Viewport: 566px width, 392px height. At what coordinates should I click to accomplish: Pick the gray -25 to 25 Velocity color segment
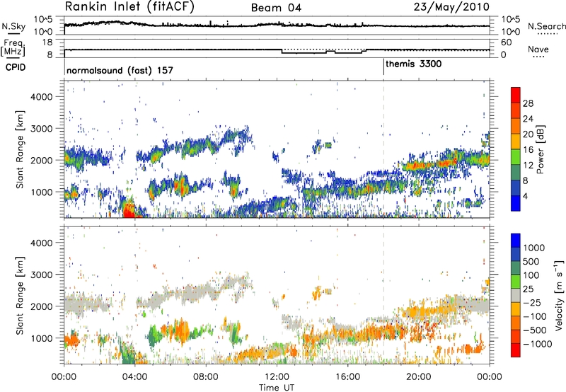[516, 295]
